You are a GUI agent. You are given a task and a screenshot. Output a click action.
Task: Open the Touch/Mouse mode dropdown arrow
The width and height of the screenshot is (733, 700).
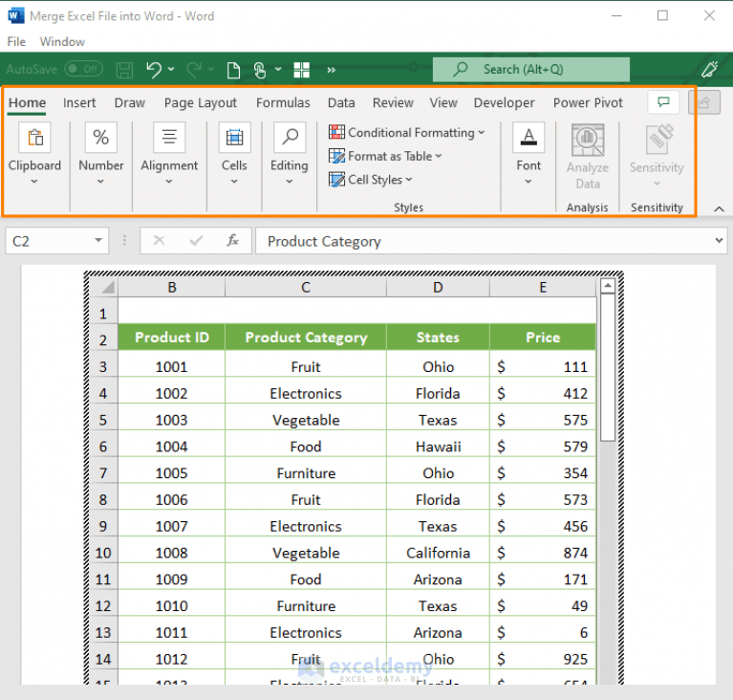coord(278,69)
